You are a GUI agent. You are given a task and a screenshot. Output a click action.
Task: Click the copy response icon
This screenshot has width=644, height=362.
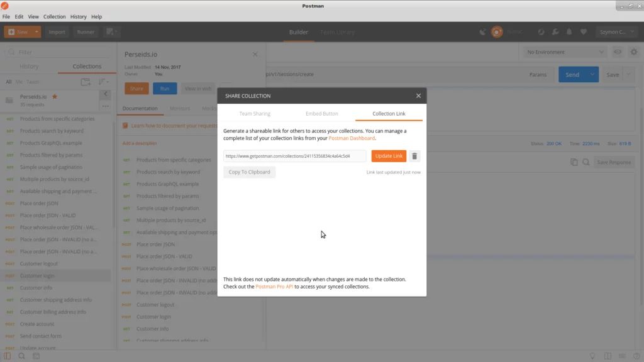click(x=574, y=162)
